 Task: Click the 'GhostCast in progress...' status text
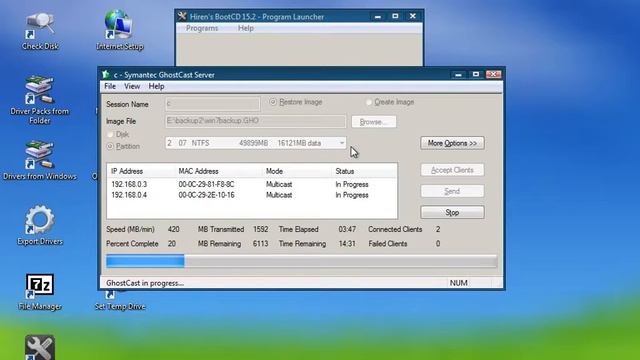point(145,283)
